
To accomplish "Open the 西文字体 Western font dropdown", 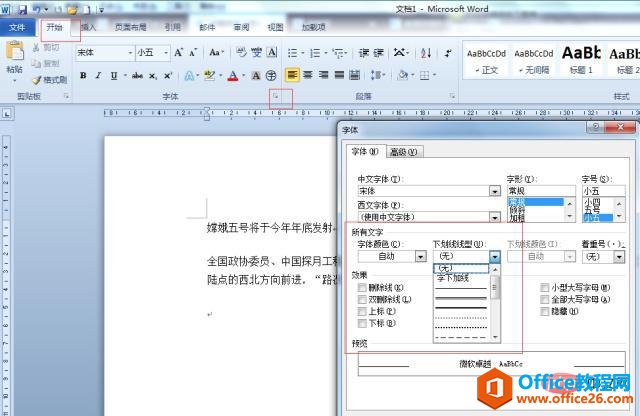I will pyautogui.click(x=495, y=217).
